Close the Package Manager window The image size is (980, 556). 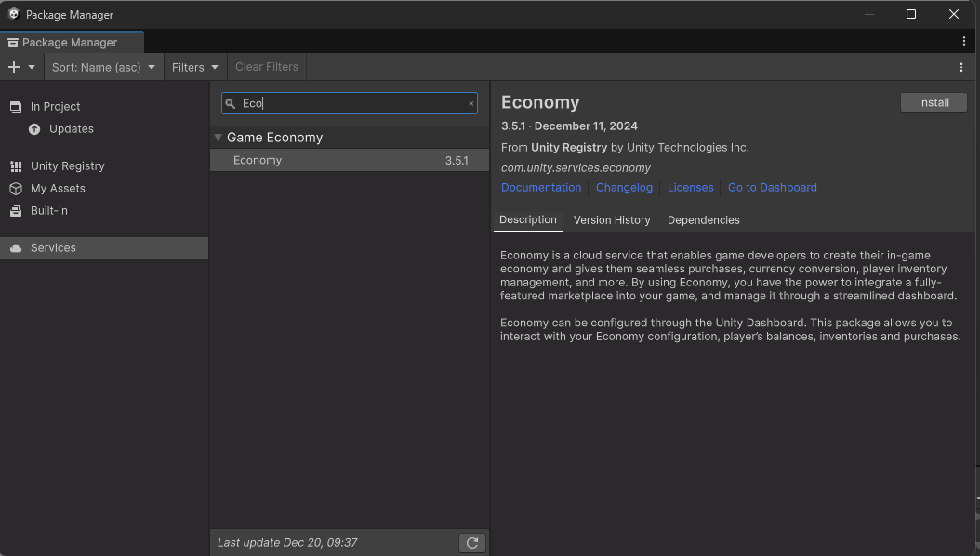954,14
